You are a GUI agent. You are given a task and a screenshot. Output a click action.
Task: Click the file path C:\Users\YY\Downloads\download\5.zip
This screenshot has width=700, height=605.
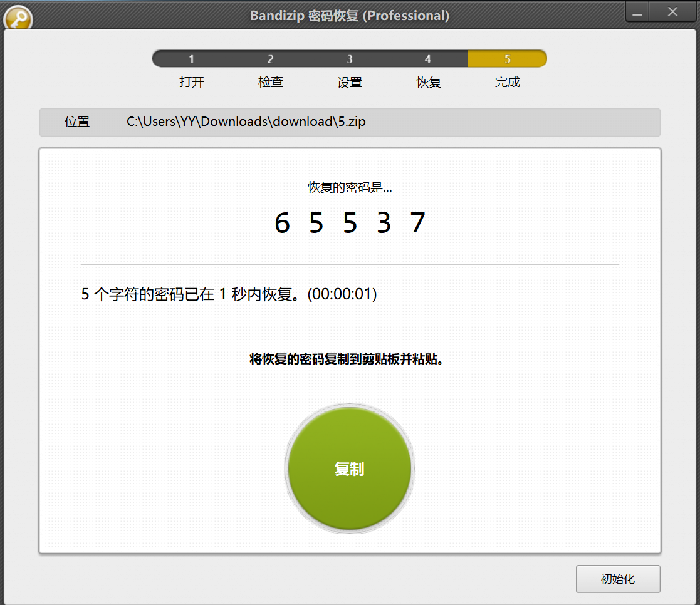click(246, 122)
